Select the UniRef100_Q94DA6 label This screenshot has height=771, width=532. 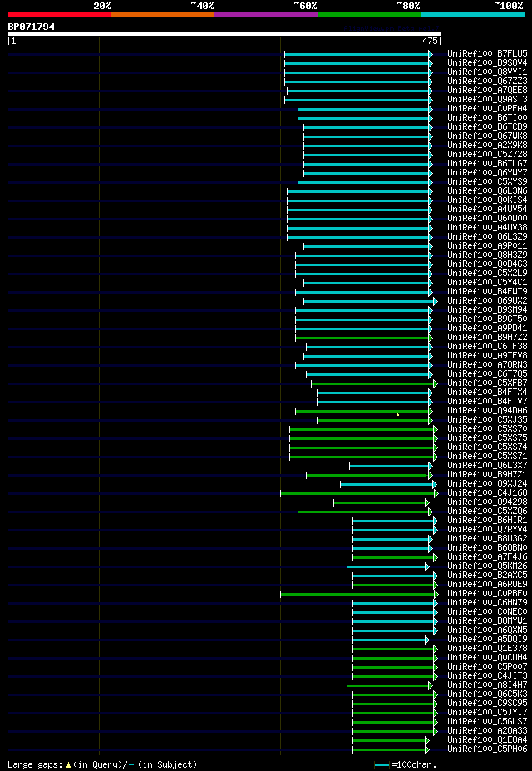487,411
